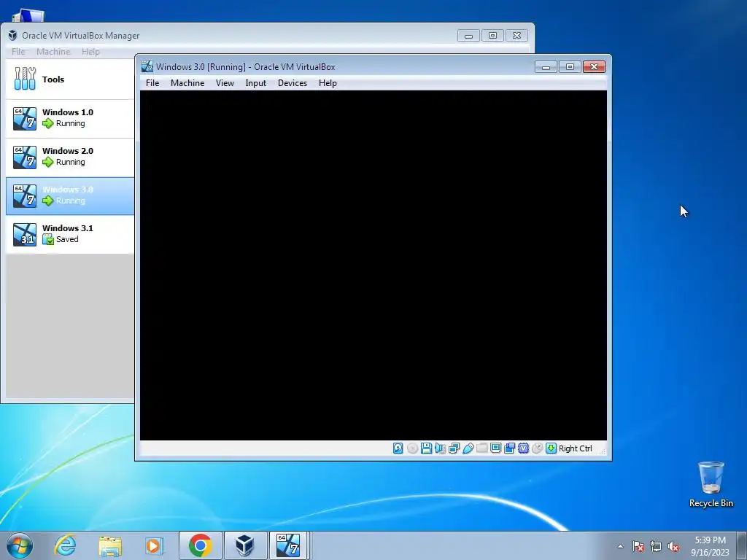The height and width of the screenshot is (560, 747).
Task: Click the Windows 1.0 machine OS icon
Action: point(25,119)
